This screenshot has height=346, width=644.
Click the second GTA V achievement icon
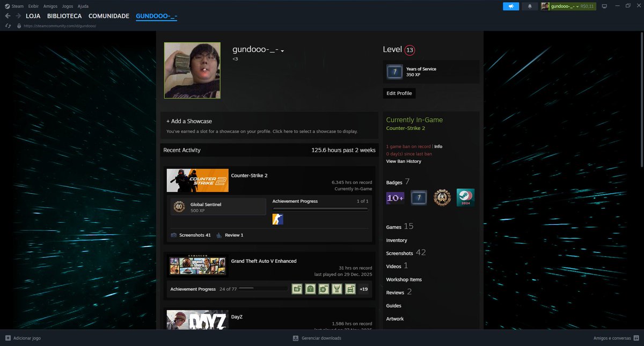[310, 289]
